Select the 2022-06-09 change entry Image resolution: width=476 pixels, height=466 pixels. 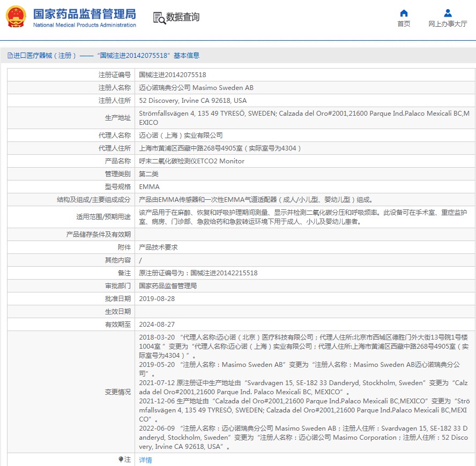(303, 438)
